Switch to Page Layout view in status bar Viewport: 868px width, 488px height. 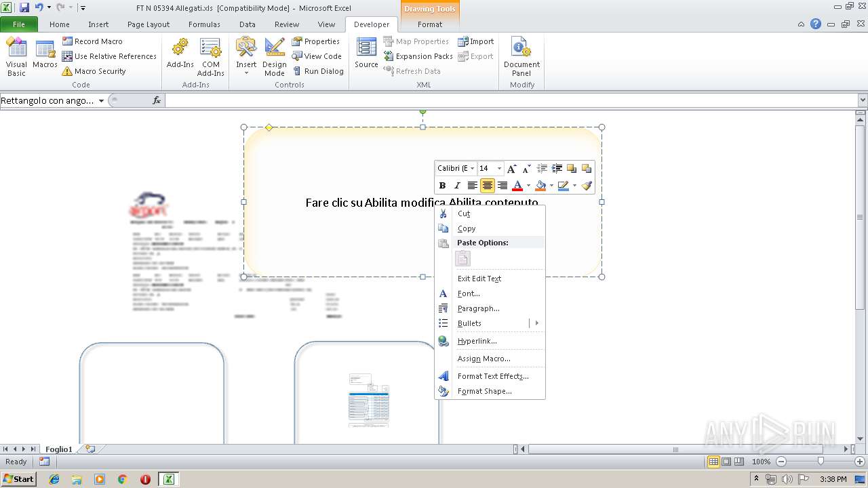[x=726, y=462]
